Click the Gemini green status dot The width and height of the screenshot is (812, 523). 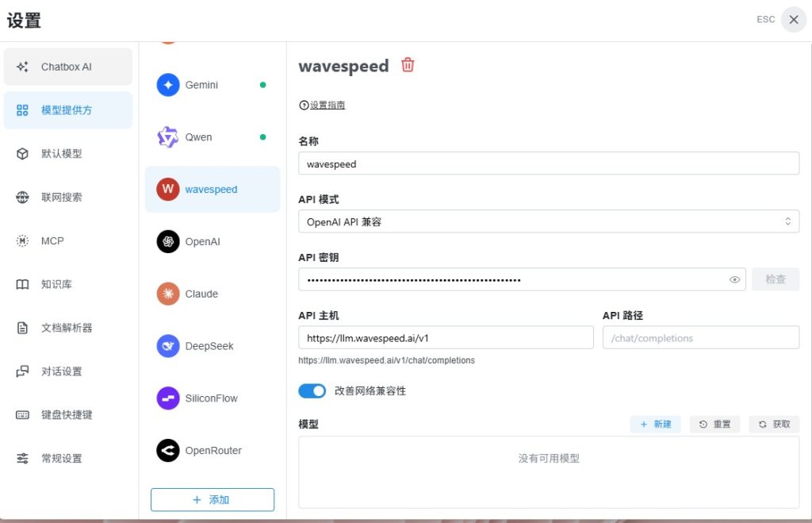(x=262, y=85)
